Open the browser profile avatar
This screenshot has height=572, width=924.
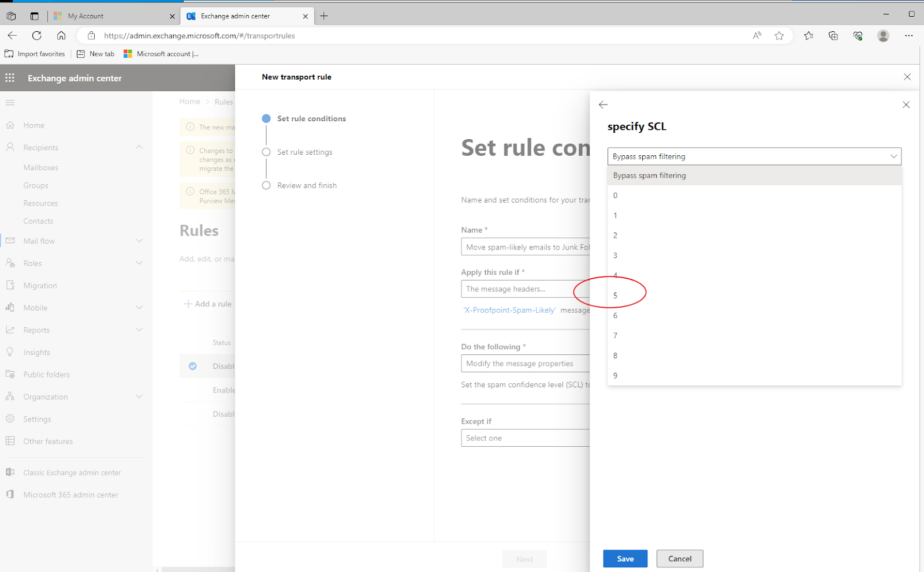point(883,36)
